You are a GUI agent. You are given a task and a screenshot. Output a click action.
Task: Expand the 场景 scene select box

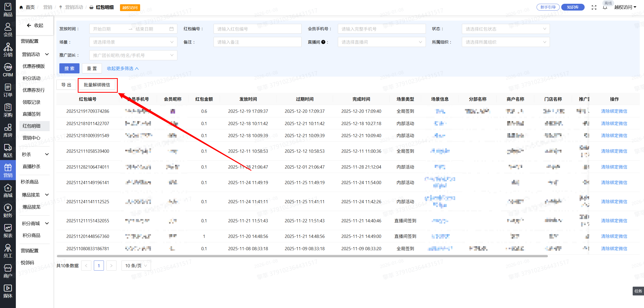pyautogui.click(x=133, y=42)
